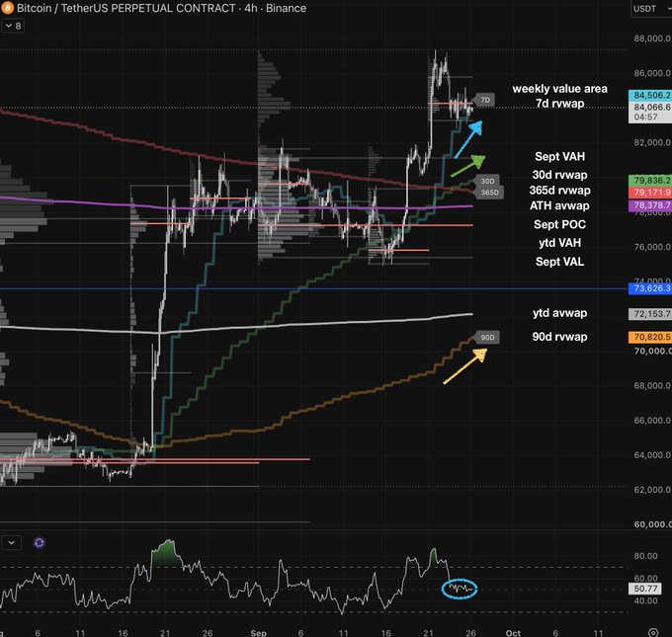Image resolution: width=672 pixels, height=637 pixels.
Task: Select the 'ytd VAH' text annotation
Action: (x=559, y=243)
